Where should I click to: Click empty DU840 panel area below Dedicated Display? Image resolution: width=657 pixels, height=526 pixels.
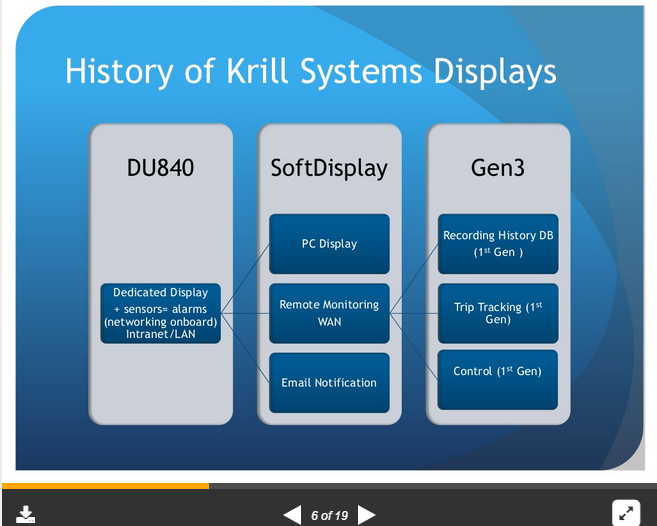(160, 385)
